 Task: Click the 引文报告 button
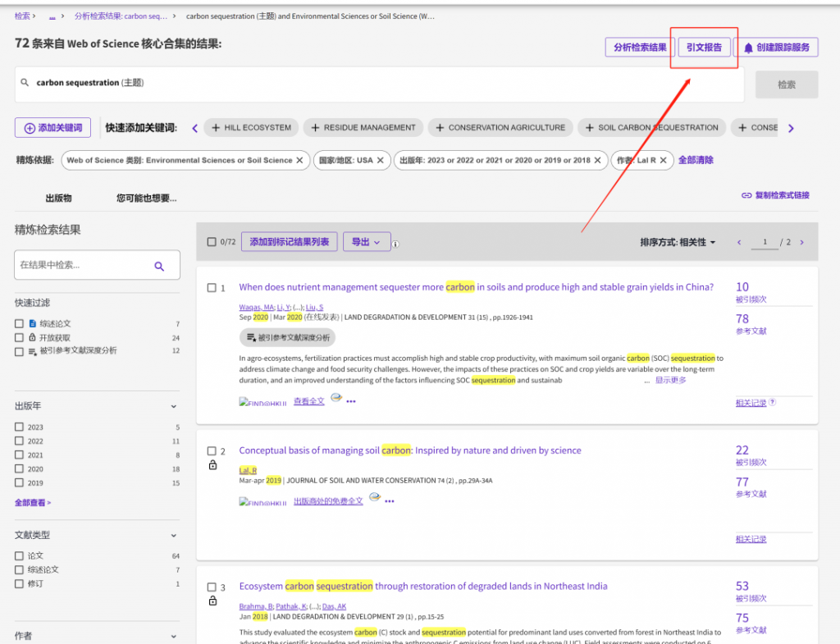(704, 47)
